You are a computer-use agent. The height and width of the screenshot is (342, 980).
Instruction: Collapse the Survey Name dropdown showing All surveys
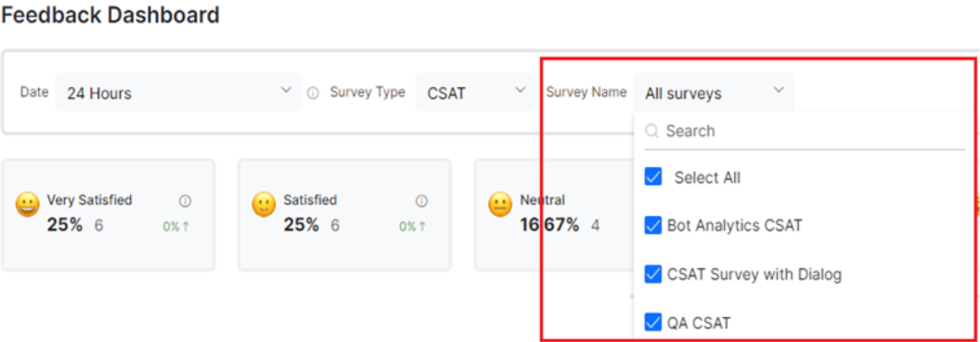[x=714, y=92]
